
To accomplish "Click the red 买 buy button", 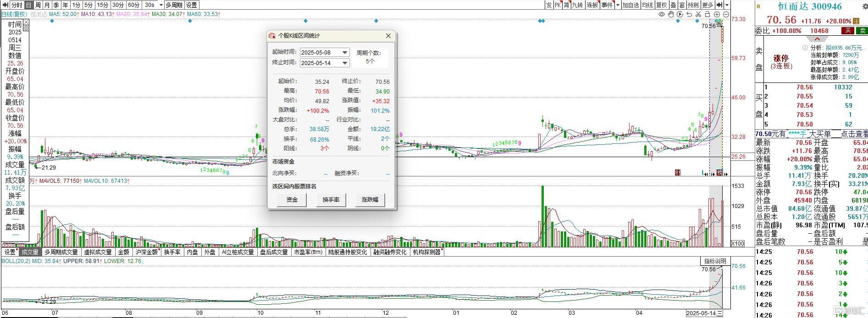I will [847, 31].
